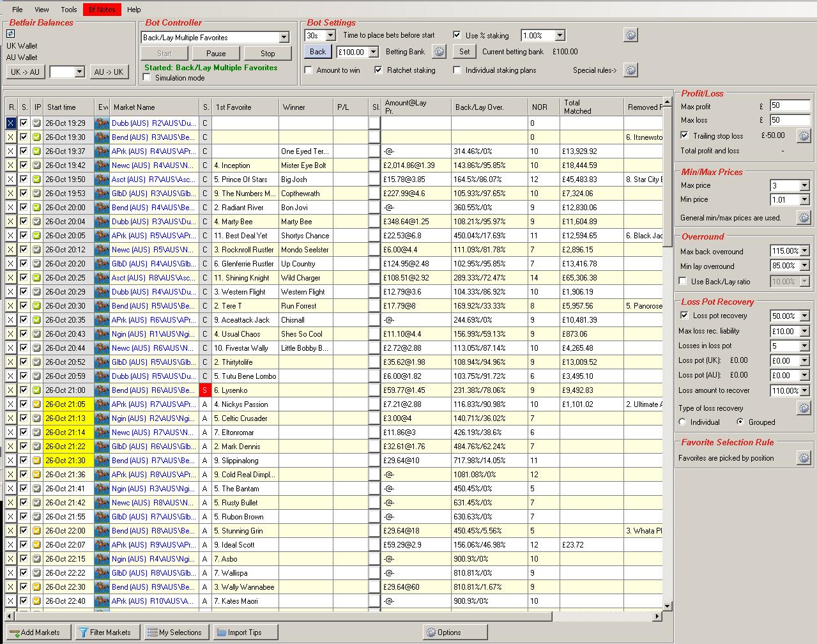Open the Betting Bank gear settings
The height and width of the screenshot is (644, 817).
(439, 52)
